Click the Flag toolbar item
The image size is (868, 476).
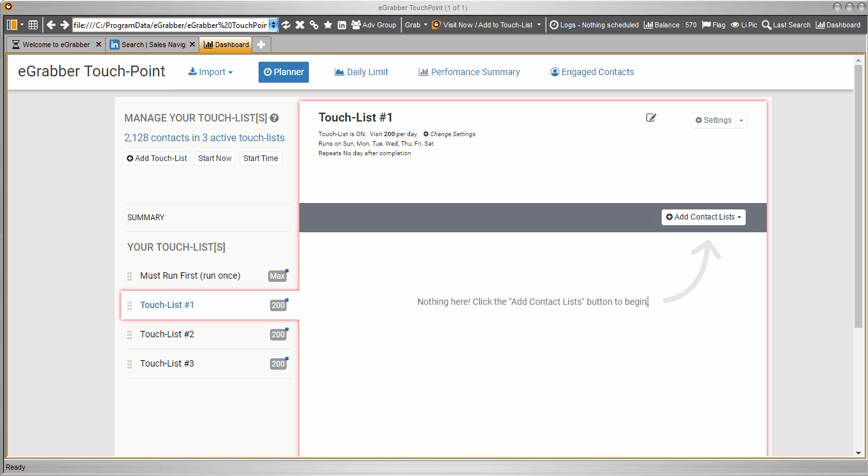point(713,25)
